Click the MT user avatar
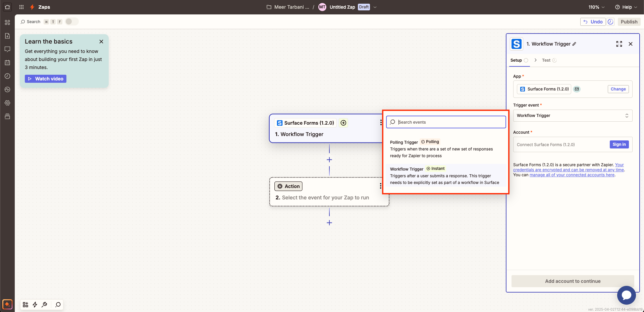Viewport: 644px width, 312px height. tap(322, 7)
